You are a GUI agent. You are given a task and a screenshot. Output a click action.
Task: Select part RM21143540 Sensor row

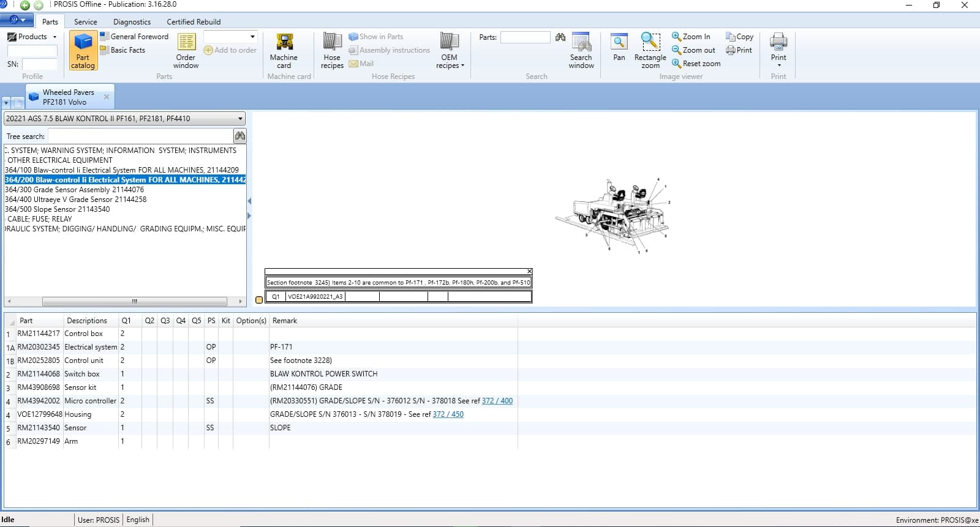pos(261,428)
